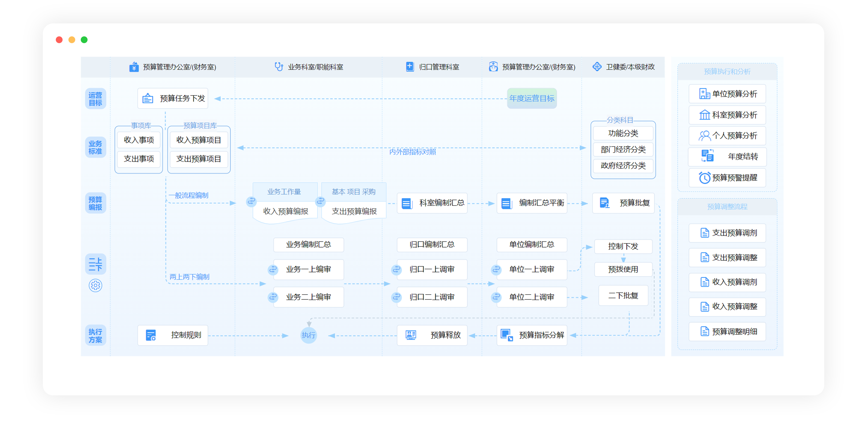
Task: Click the 个人预算分析 people icon
Action: [x=704, y=136]
